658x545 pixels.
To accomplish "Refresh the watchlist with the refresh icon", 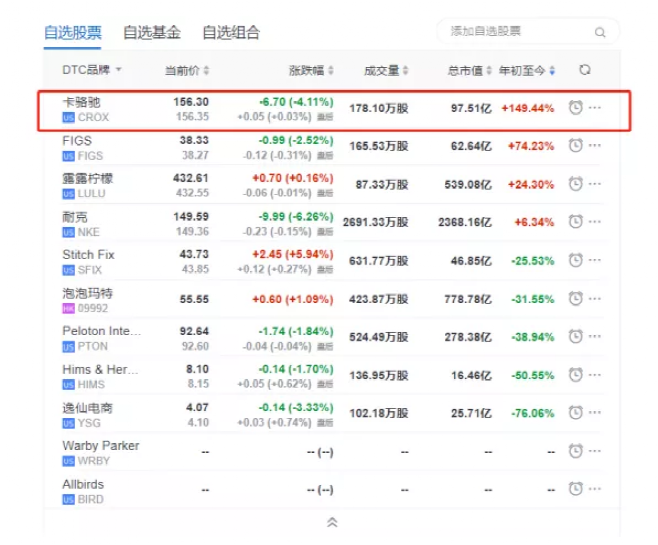I will (x=585, y=70).
